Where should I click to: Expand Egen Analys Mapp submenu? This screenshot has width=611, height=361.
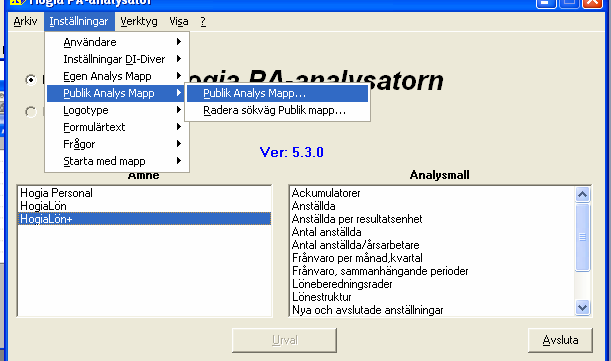pyautogui.click(x=117, y=76)
